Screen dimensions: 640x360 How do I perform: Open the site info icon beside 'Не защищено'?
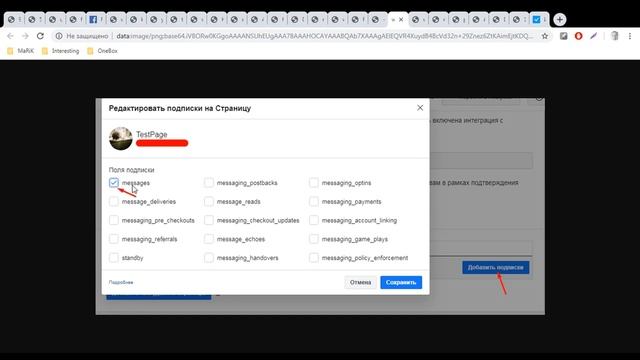pyautogui.click(x=59, y=36)
